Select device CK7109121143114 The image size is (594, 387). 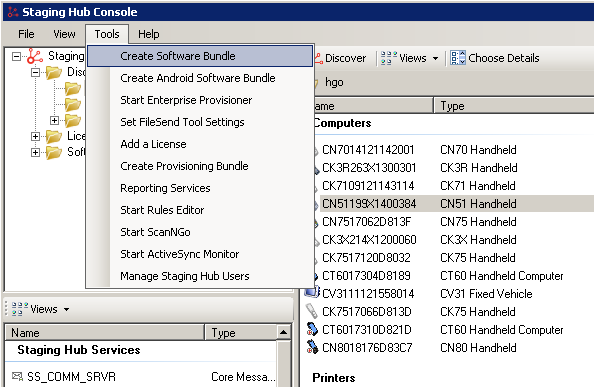click(368, 186)
